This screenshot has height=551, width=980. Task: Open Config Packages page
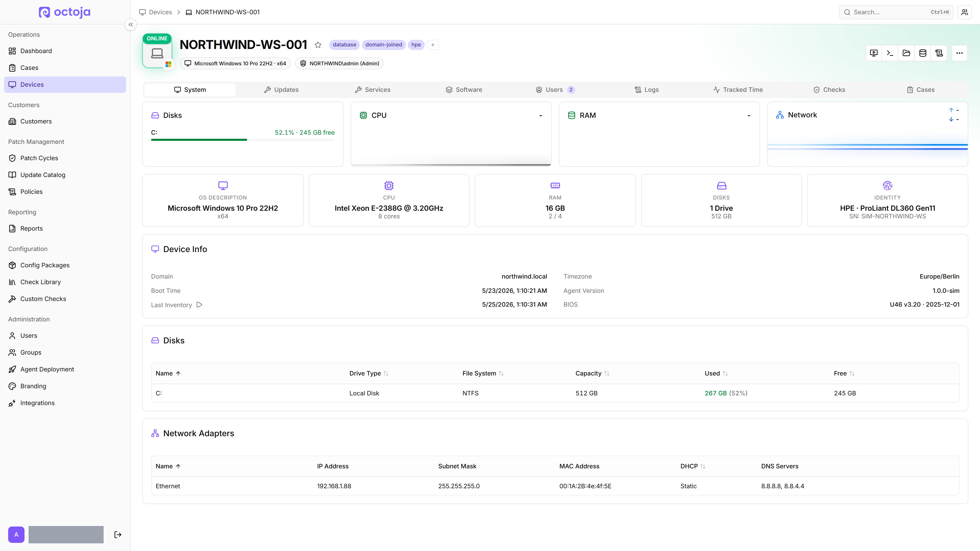click(x=65, y=265)
